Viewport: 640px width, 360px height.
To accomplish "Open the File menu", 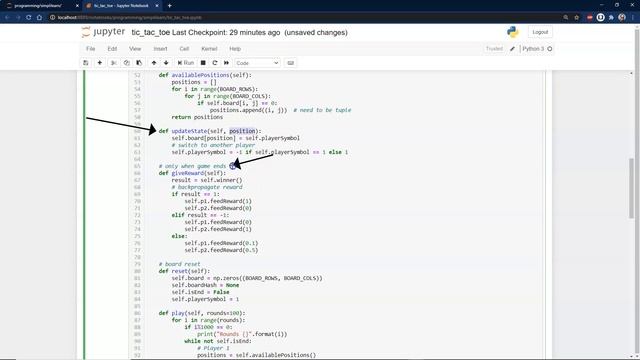I will (x=91, y=49).
